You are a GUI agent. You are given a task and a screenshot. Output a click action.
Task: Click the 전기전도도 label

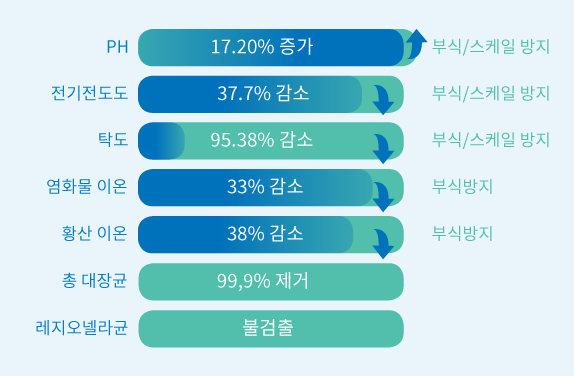90,93
